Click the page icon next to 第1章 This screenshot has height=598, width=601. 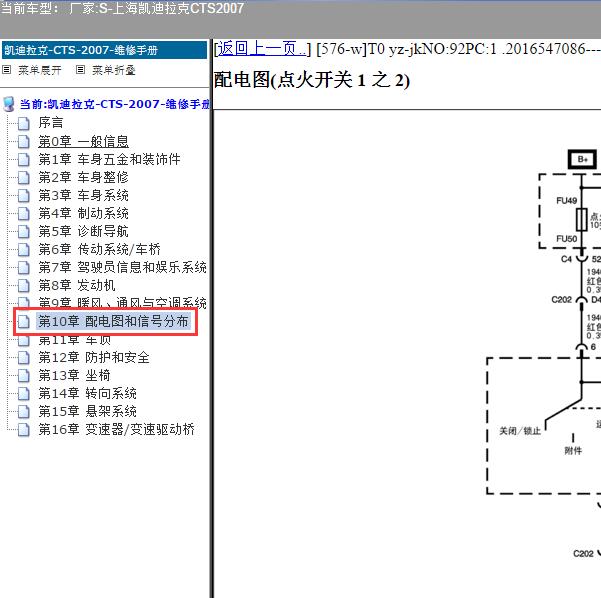pyautogui.click(x=24, y=159)
